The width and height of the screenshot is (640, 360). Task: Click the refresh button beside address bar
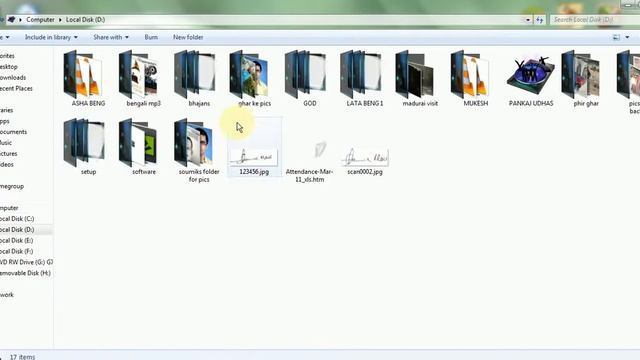click(x=540, y=20)
